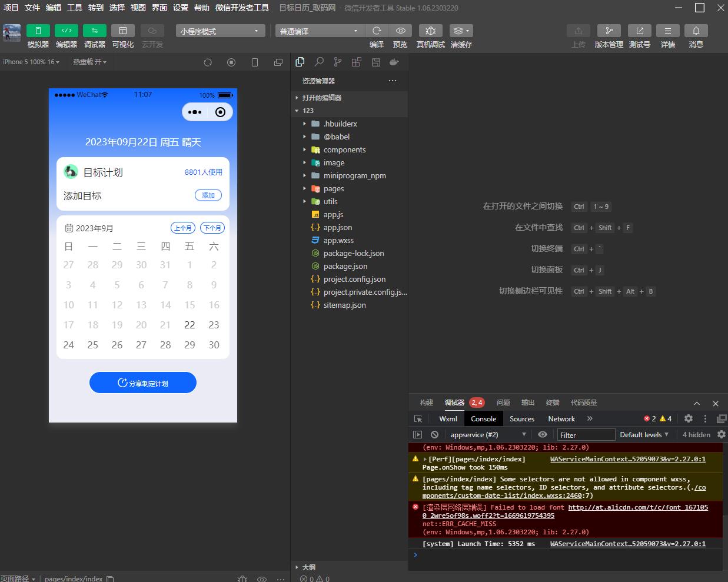The height and width of the screenshot is (582, 728).
Task: Open the Project menu
Action: coord(11,8)
